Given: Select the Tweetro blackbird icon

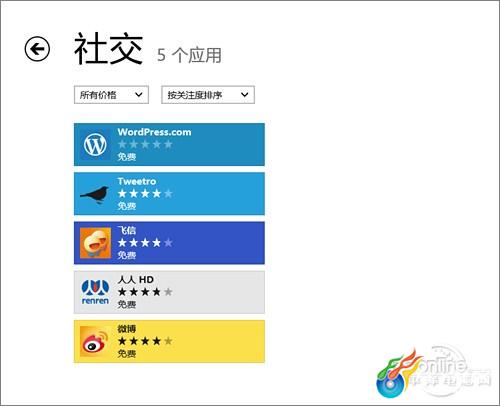Looking at the screenshot, I should tap(95, 194).
